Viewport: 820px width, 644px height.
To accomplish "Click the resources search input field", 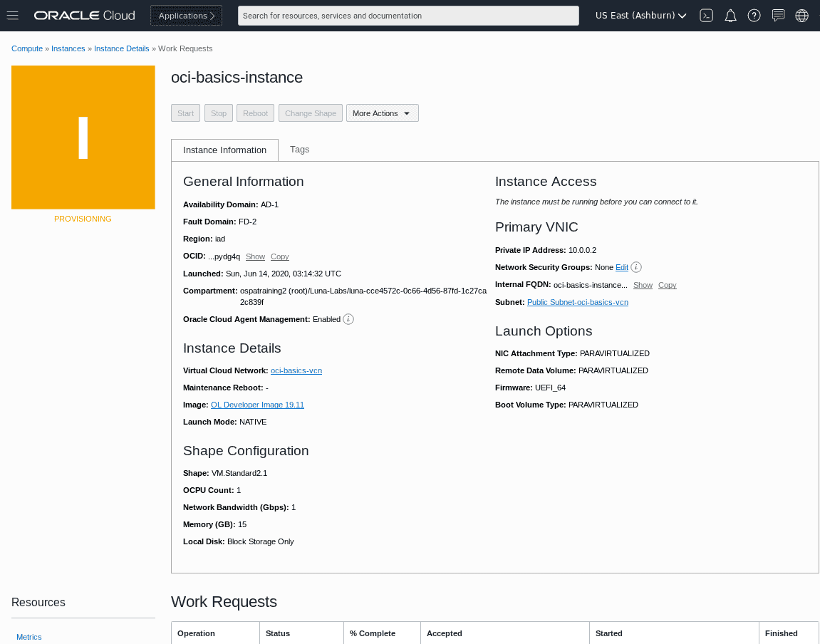I will coord(408,15).
